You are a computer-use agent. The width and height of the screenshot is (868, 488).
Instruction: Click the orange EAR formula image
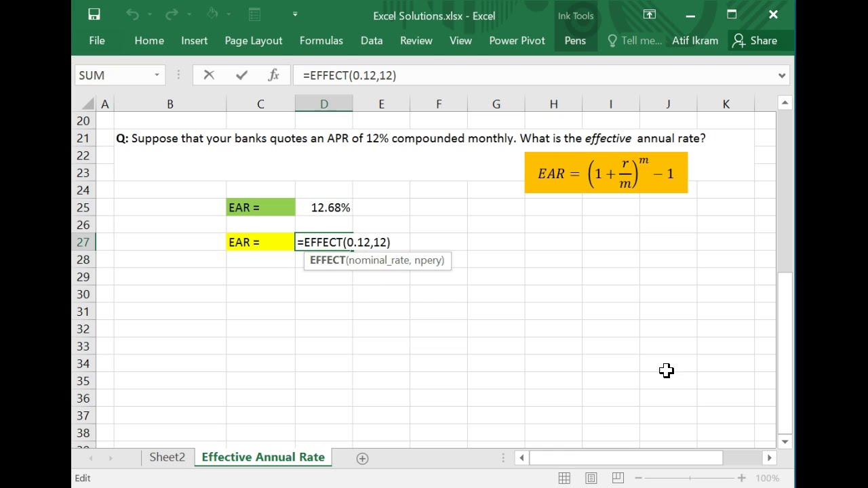click(606, 173)
